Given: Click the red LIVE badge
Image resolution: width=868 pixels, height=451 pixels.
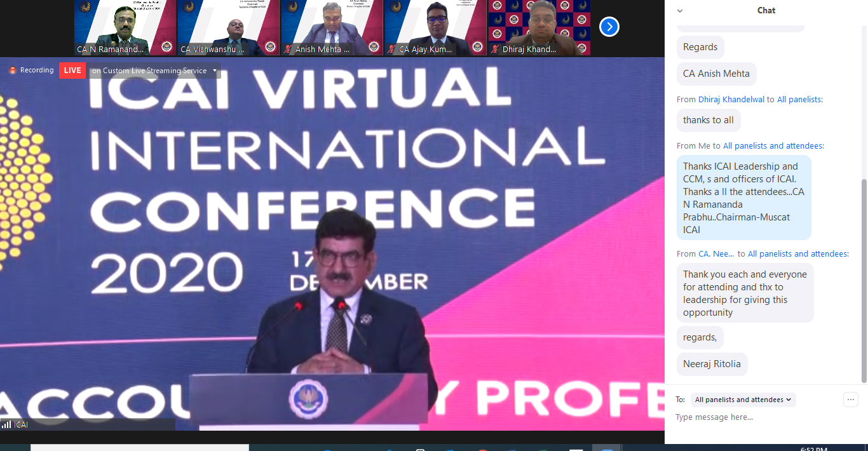Looking at the screenshot, I should (72, 71).
